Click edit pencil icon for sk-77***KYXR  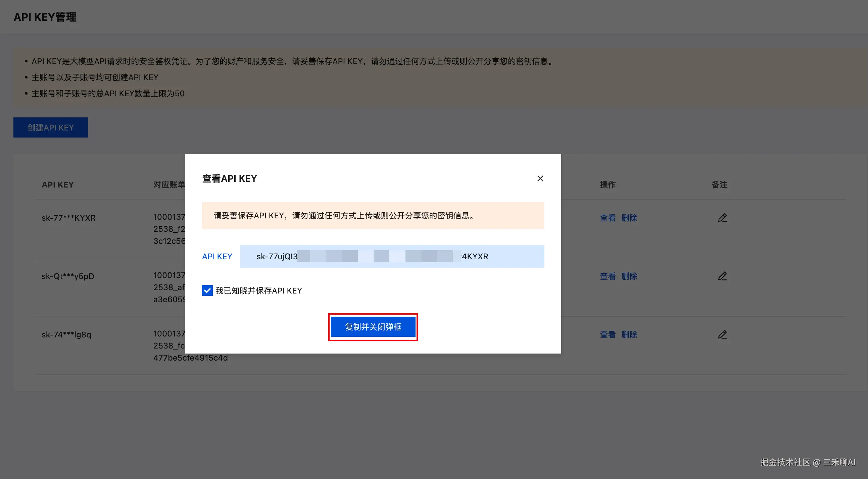[722, 218]
